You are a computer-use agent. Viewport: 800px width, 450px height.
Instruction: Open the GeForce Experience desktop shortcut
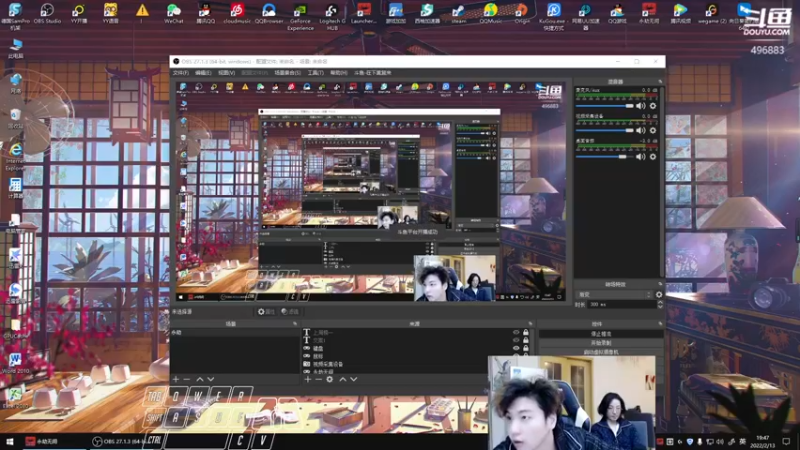(x=301, y=16)
